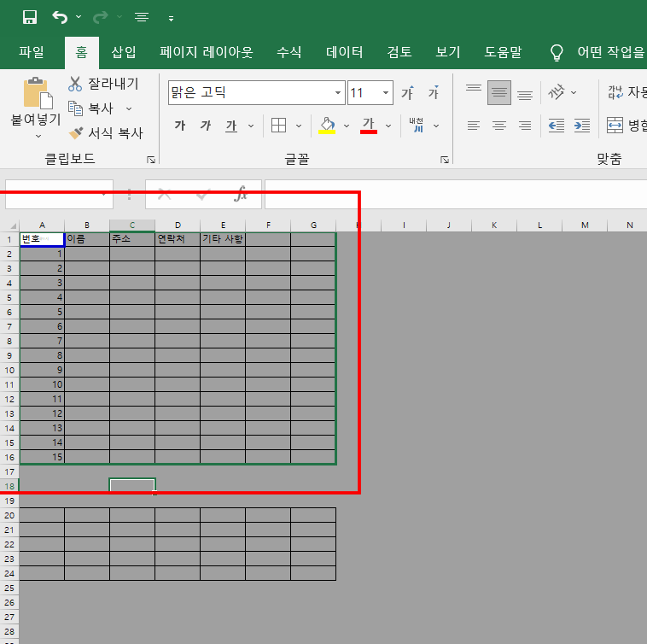Image resolution: width=647 pixels, height=644 pixels.
Task: Click the 붙여넣기 clipboard paste icon
Action: (38, 93)
